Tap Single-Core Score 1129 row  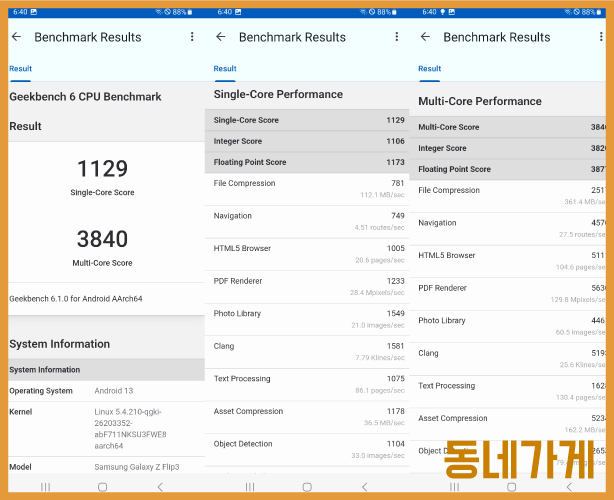pos(307,120)
